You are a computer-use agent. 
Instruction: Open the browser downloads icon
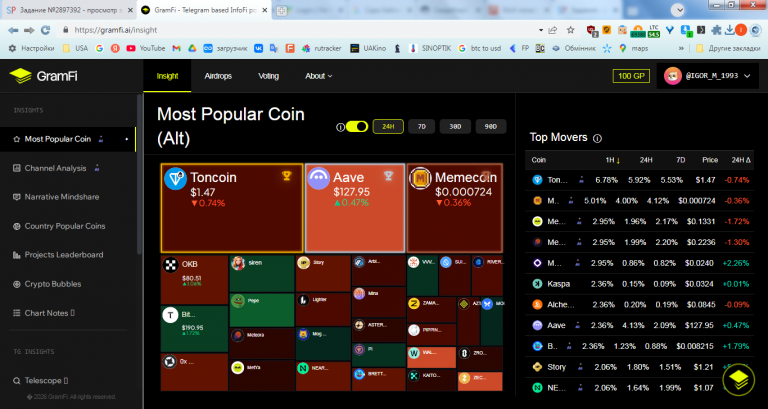[x=729, y=30]
